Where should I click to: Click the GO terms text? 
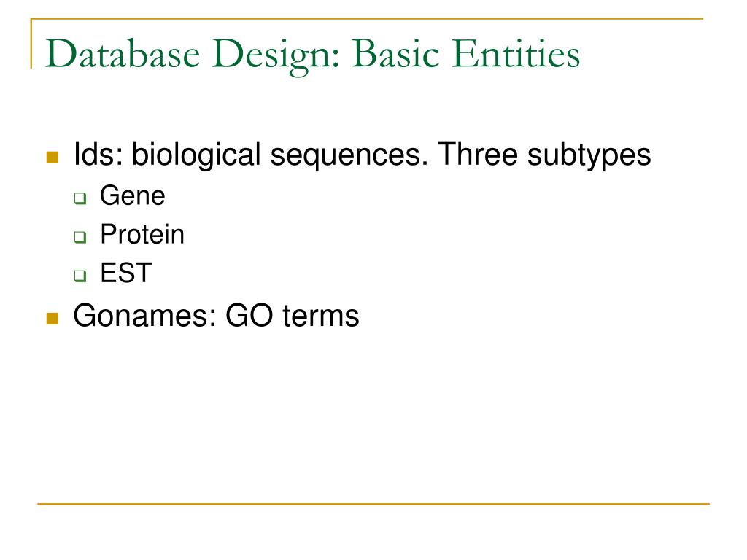pyautogui.click(x=293, y=316)
